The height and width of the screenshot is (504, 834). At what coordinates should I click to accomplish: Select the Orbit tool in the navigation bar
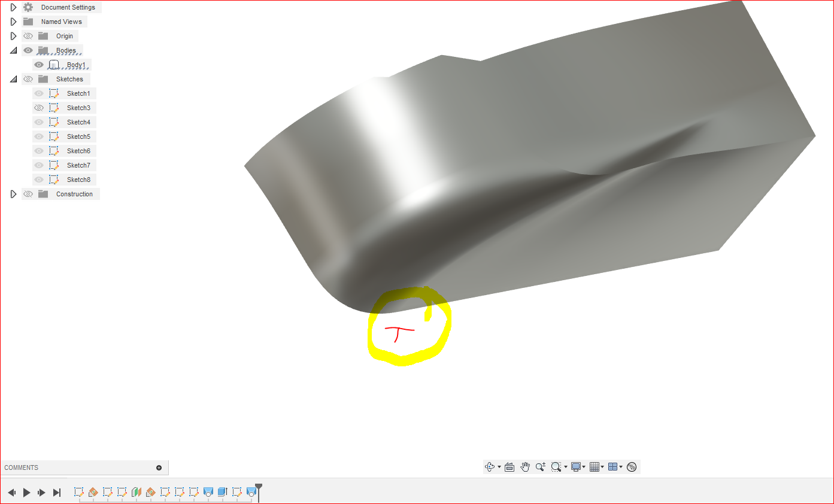[491, 466]
